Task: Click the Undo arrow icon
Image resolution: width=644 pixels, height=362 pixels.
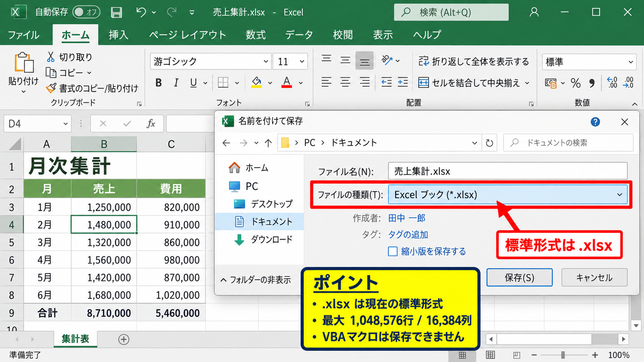Action: (x=141, y=12)
